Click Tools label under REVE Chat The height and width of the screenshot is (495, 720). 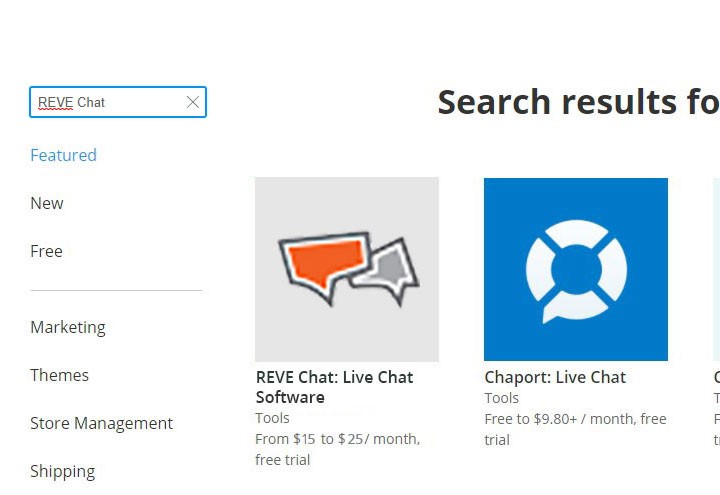272,418
